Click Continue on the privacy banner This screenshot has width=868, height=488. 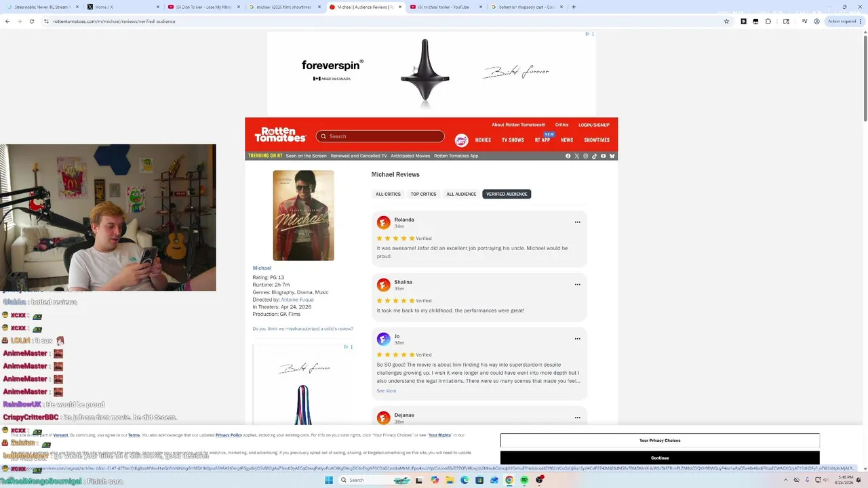click(x=660, y=458)
